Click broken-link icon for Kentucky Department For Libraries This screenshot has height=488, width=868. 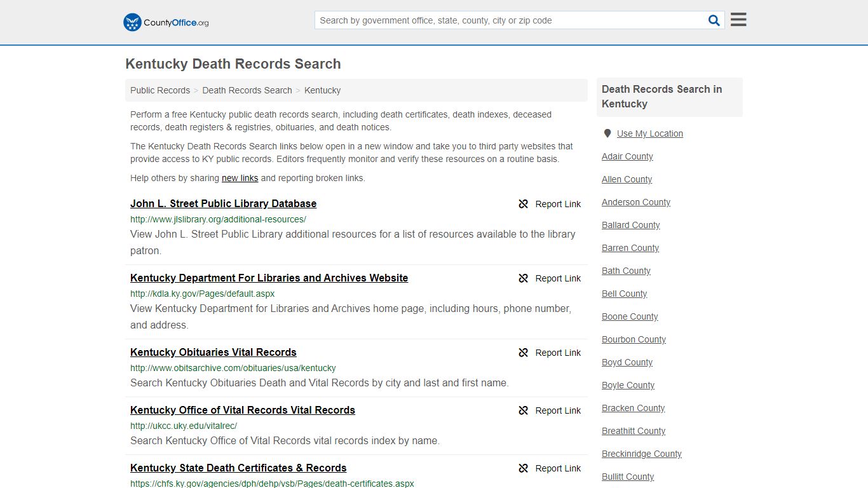pyautogui.click(x=524, y=278)
